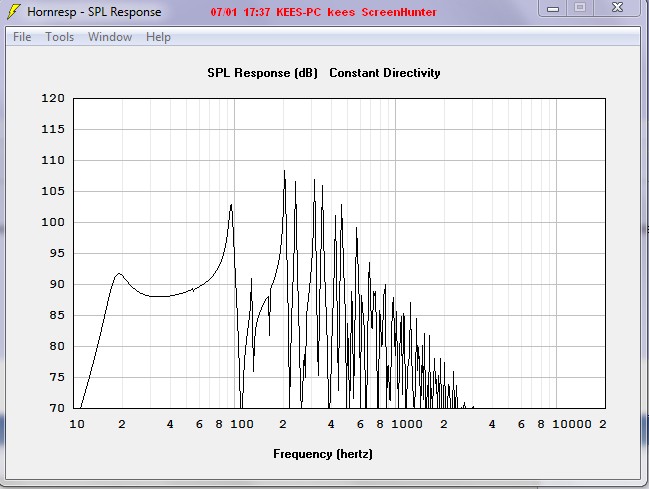Click the 70 dB axis label

point(57,408)
